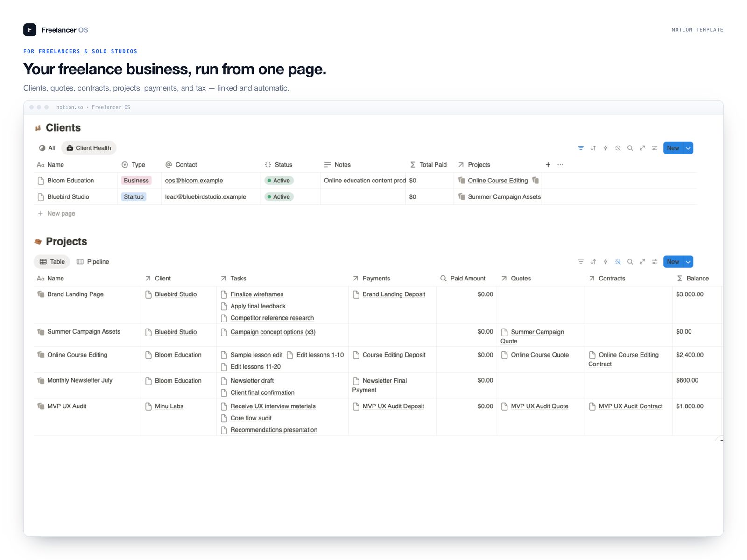
Task: Open the Contact column header menu
Action: pos(181,165)
